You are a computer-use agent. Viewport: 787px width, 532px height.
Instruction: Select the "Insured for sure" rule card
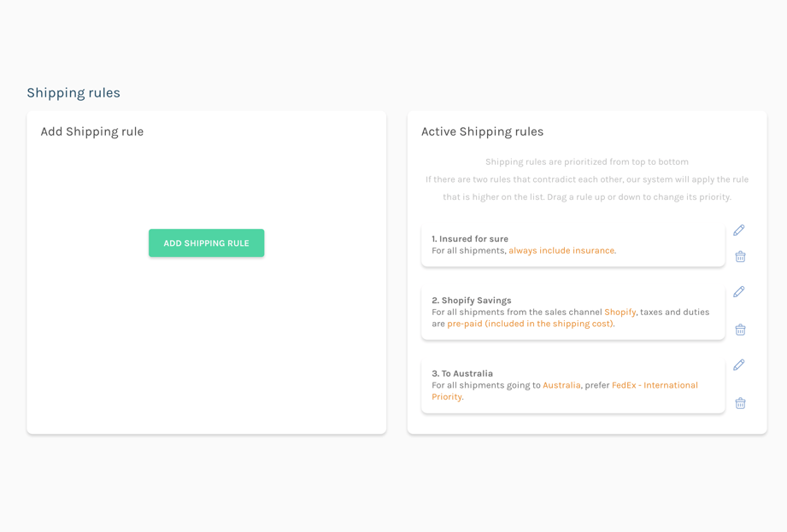(573, 242)
